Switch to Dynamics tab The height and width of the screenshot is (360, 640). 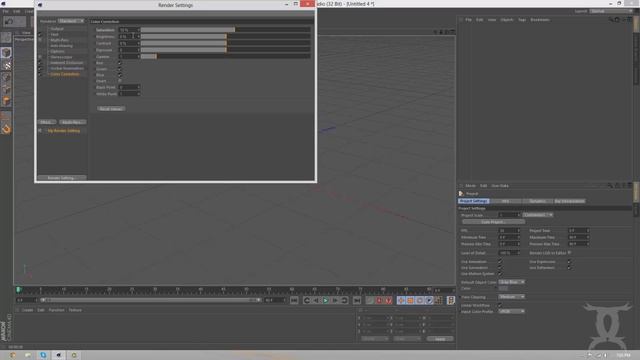click(537, 201)
